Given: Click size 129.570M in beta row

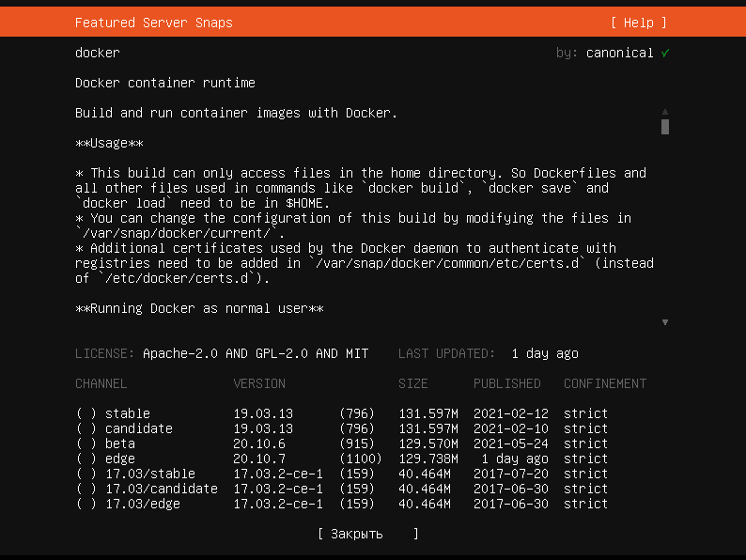Looking at the screenshot, I should pos(428,443).
